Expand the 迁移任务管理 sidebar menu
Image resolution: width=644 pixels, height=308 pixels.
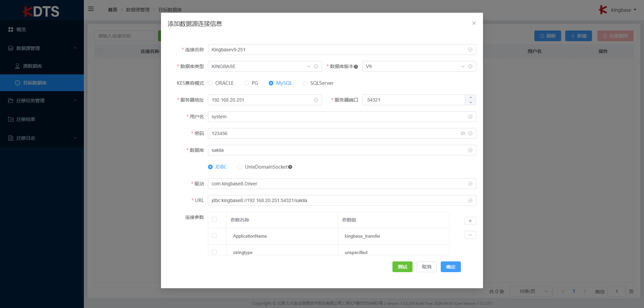tap(42, 101)
